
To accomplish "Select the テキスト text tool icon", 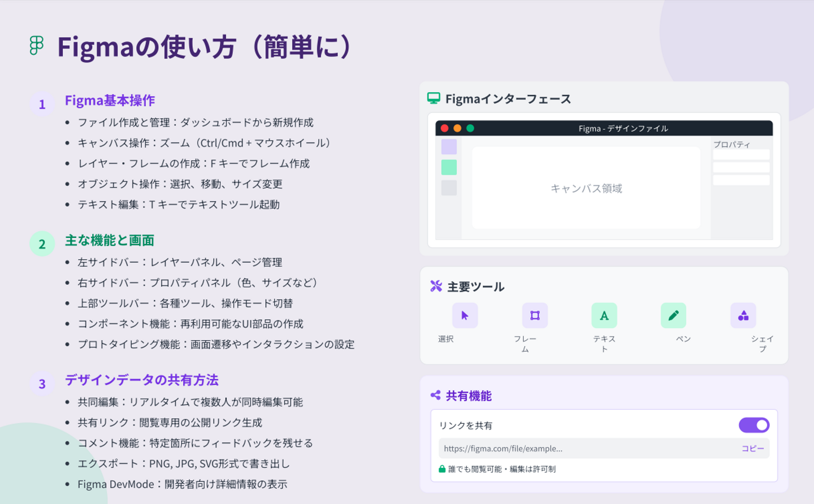I will [604, 315].
